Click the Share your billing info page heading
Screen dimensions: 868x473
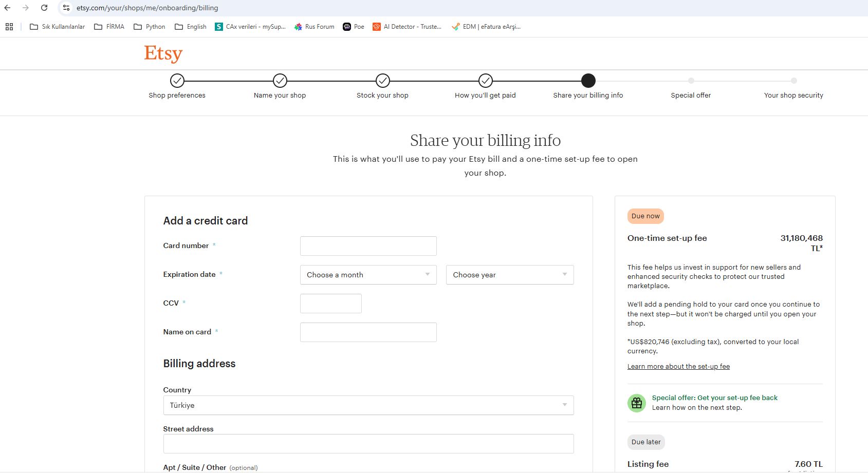click(485, 140)
